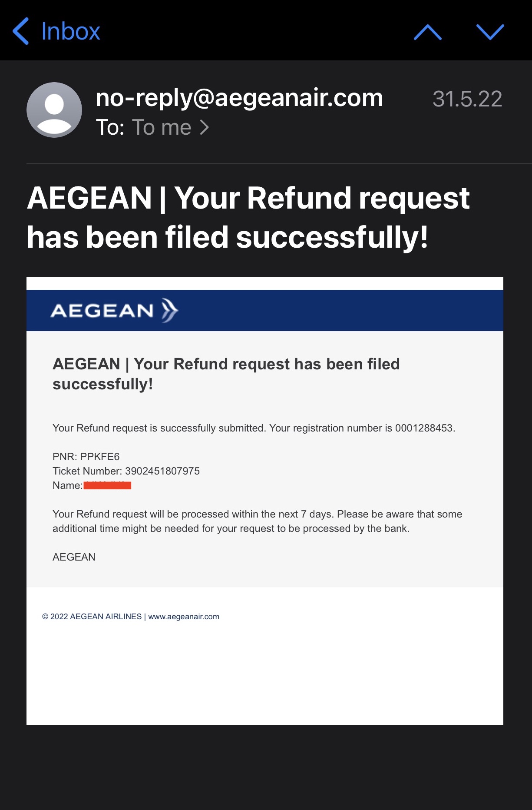
Task: Tap registration number 0001288453
Action: tap(424, 428)
